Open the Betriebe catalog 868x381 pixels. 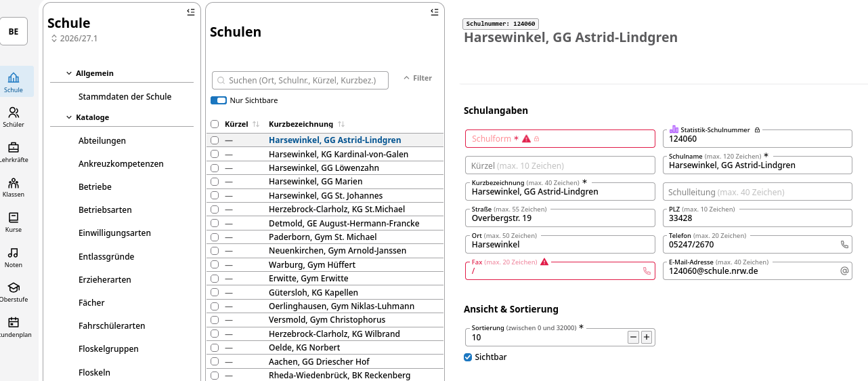click(95, 186)
